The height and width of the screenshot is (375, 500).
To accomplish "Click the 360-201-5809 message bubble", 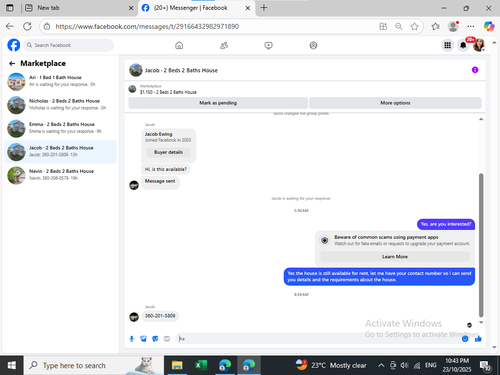I will tap(160, 316).
